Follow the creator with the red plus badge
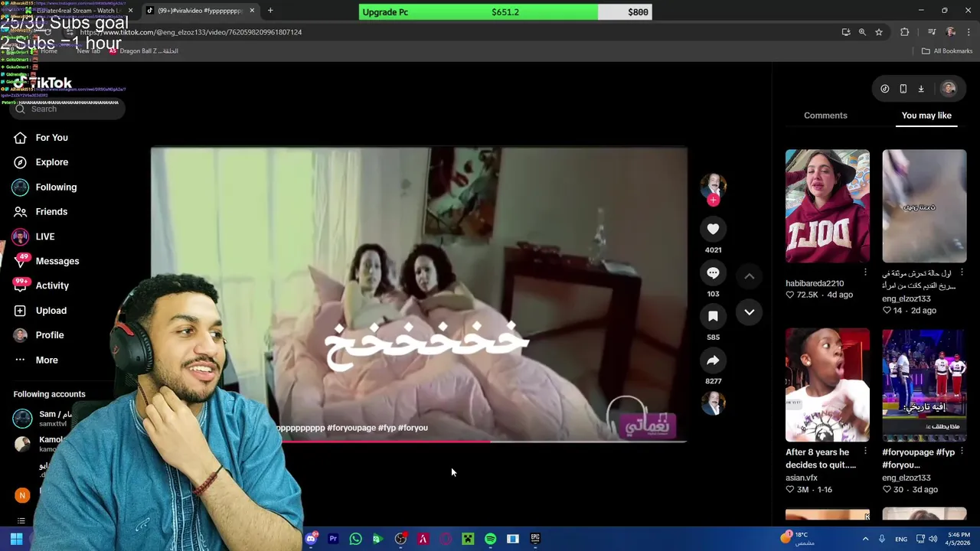The height and width of the screenshot is (551, 980). 713,201
